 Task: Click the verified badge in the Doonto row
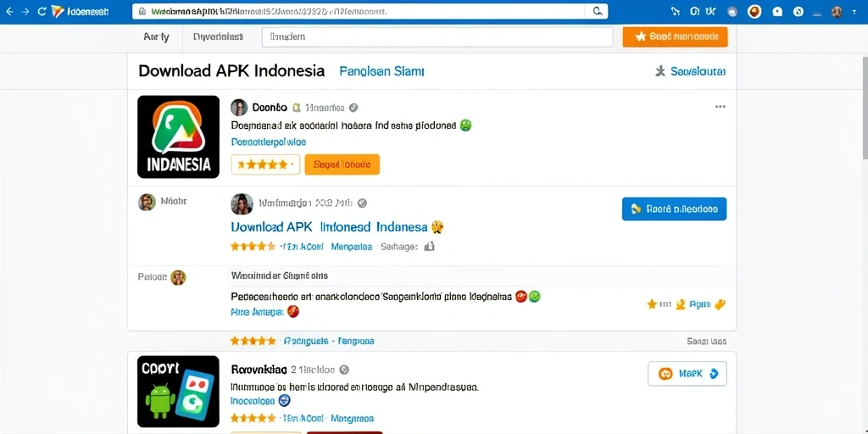pos(353,108)
